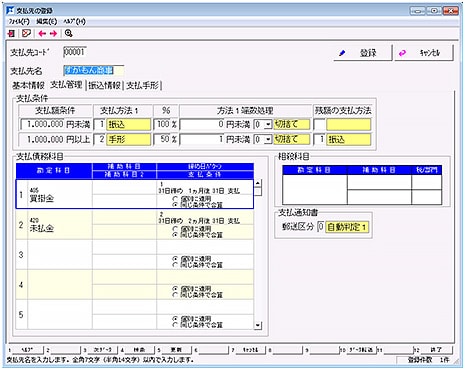Image resolution: width=465 pixels, height=370 pixels.
Task: Switch to the 基本情報 tab
Action: pos(28,86)
